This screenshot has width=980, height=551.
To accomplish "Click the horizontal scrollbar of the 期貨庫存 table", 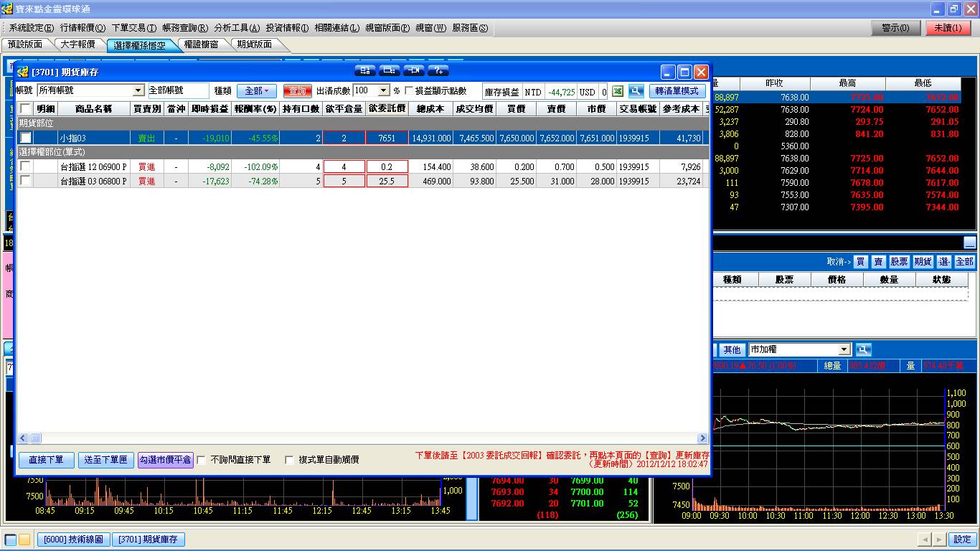I will click(x=363, y=438).
